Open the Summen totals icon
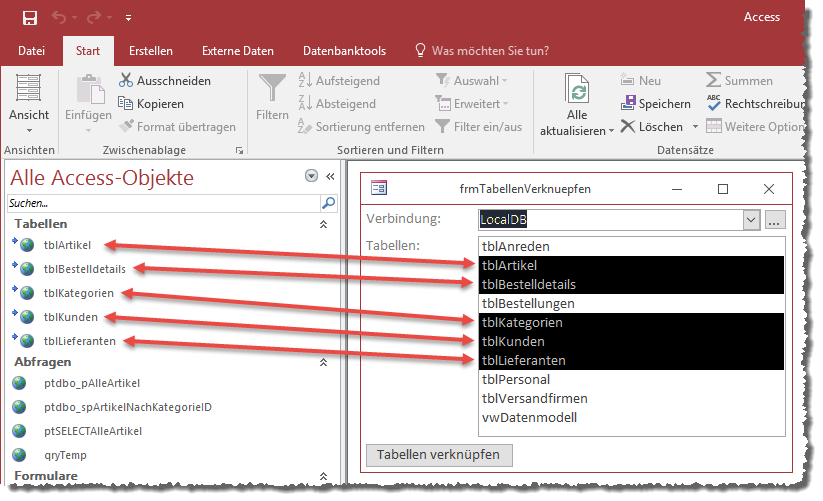Image resolution: width=823 pixels, height=501 pixels. click(x=714, y=80)
